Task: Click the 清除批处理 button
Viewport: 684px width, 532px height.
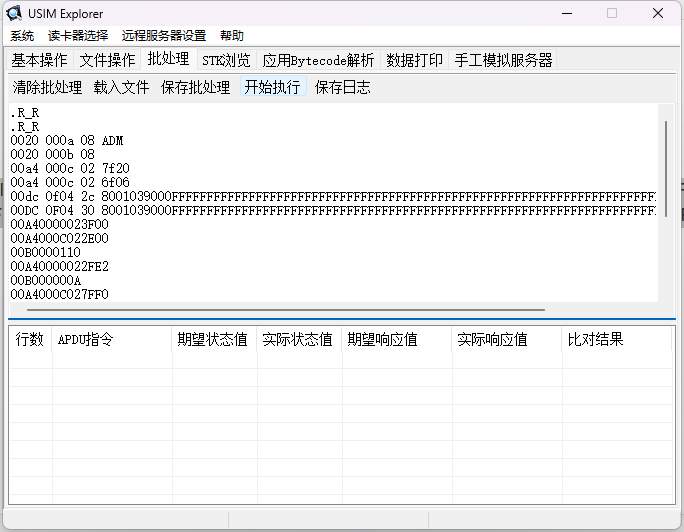Action: [48, 87]
